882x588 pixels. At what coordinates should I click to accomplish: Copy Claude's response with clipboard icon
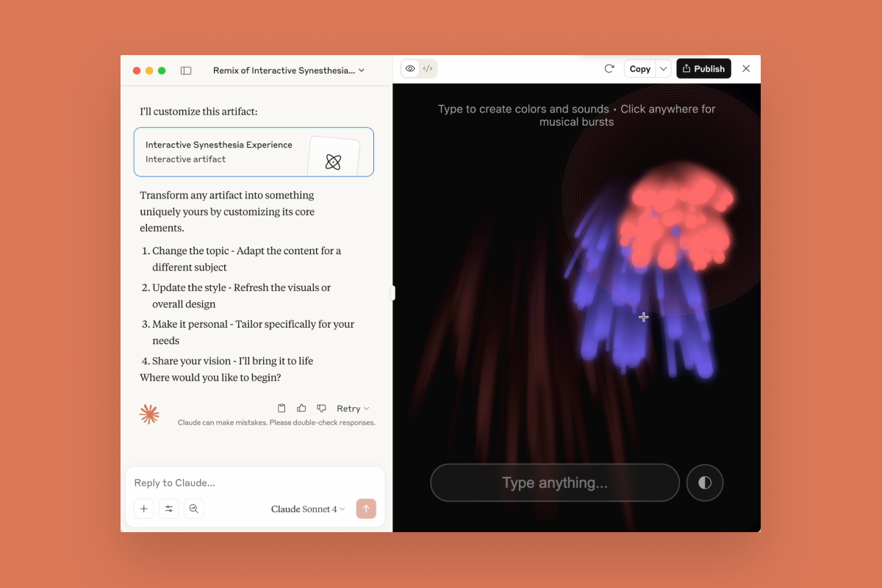[x=282, y=408]
